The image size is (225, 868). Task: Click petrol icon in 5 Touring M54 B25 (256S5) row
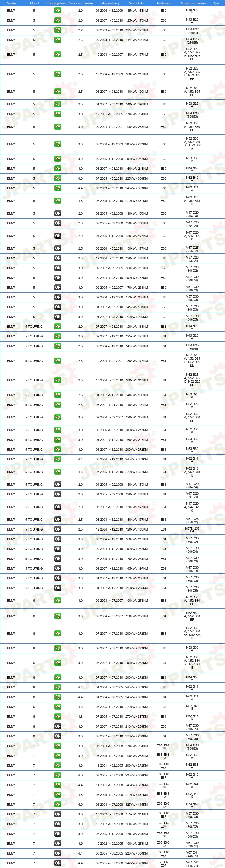58,346
